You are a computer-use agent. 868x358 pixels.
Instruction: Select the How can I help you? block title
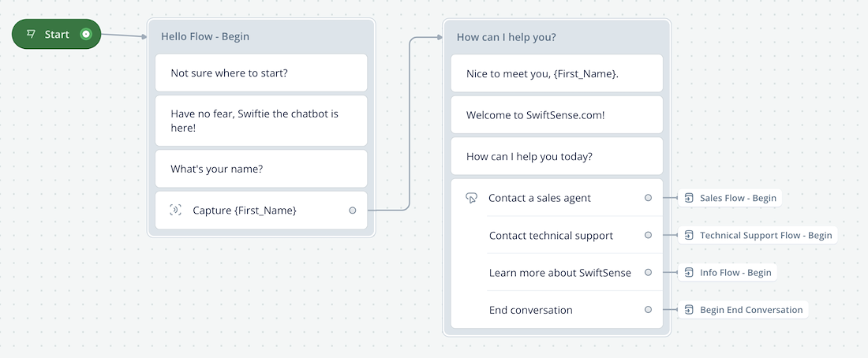tap(506, 37)
